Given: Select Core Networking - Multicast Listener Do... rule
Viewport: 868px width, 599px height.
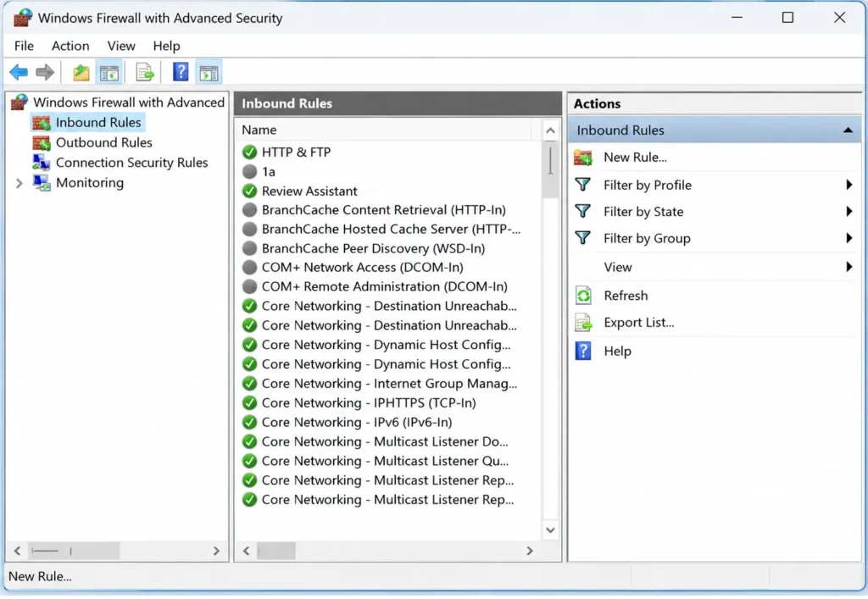Looking at the screenshot, I should [385, 441].
